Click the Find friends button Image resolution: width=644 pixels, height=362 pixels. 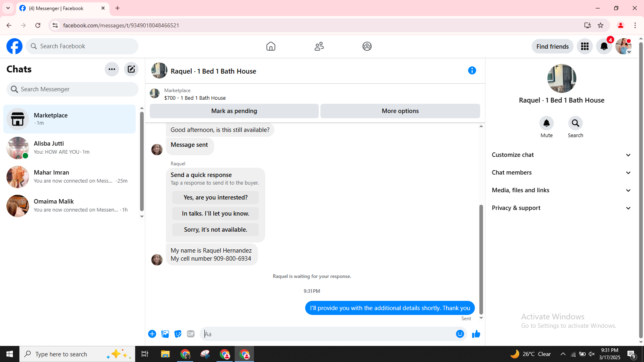553,46
